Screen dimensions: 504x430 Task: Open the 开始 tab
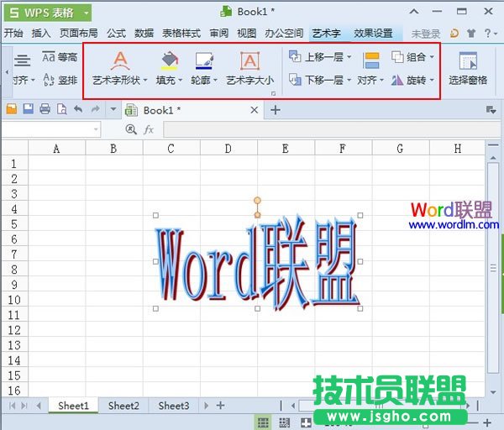(x=13, y=33)
